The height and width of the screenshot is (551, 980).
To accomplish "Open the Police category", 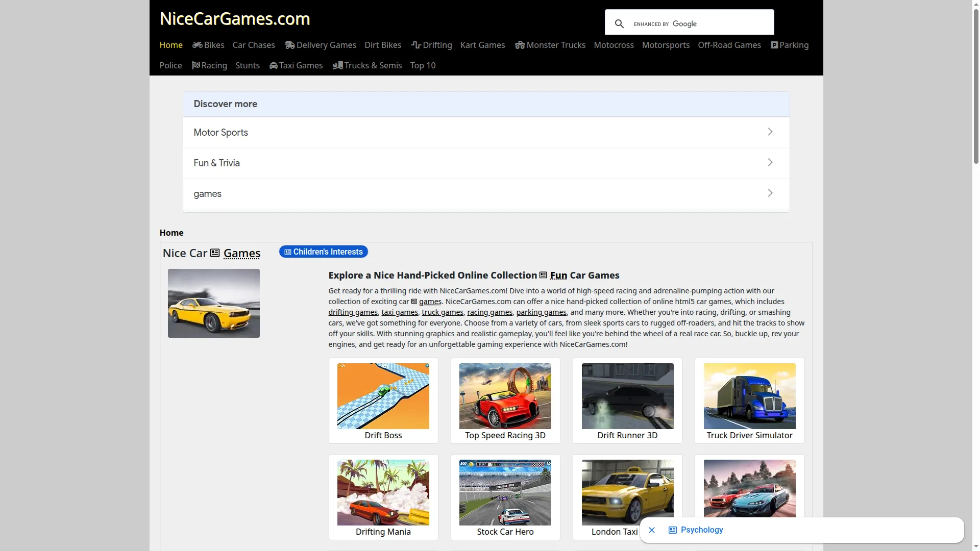I will (170, 65).
